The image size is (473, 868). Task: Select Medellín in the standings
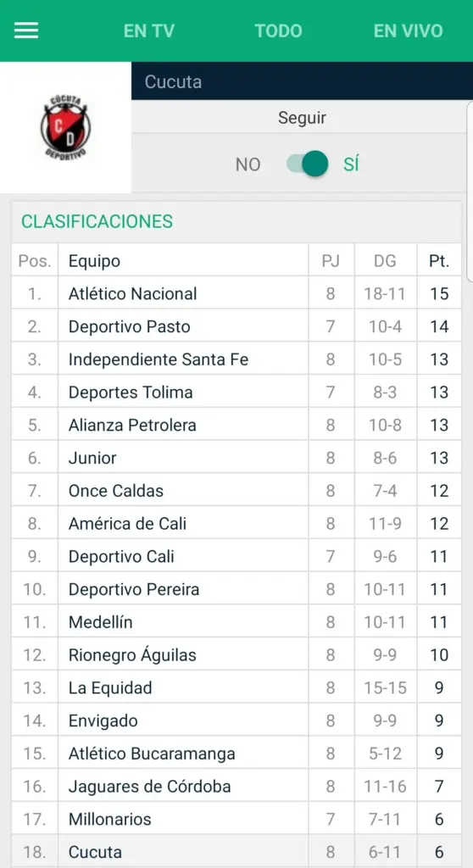coord(236,621)
